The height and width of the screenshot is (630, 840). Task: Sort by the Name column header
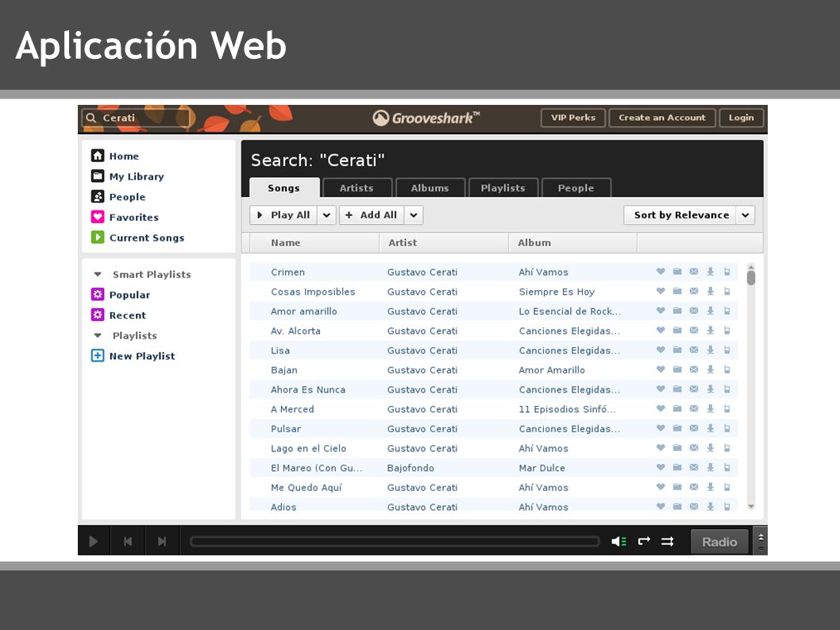pos(314,243)
